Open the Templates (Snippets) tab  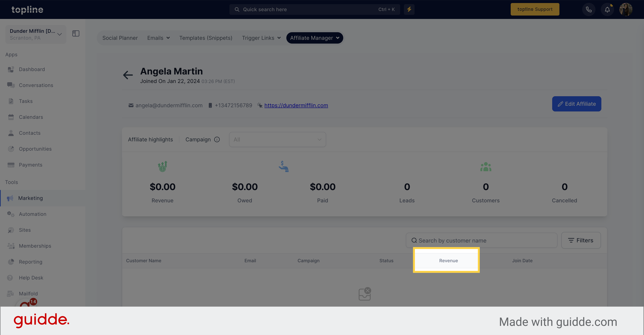point(206,38)
